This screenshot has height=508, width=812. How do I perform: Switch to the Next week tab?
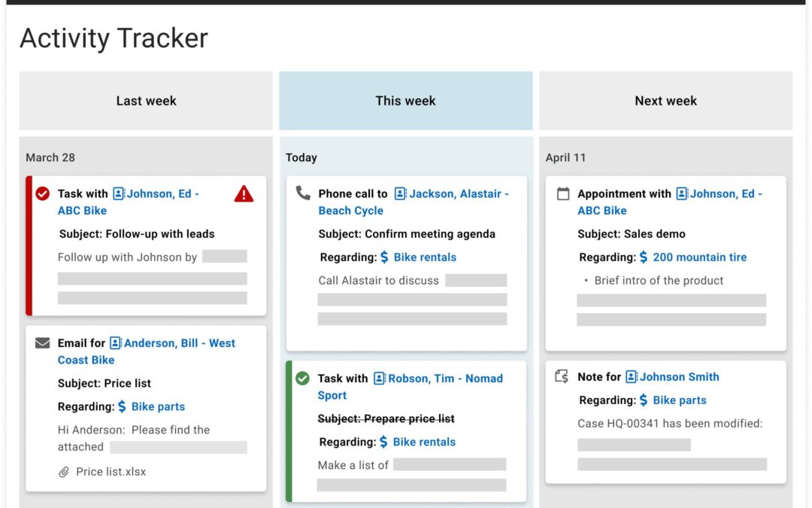click(665, 100)
